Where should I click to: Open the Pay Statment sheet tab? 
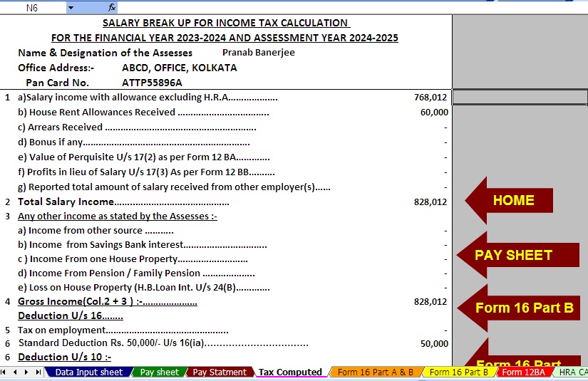click(220, 372)
